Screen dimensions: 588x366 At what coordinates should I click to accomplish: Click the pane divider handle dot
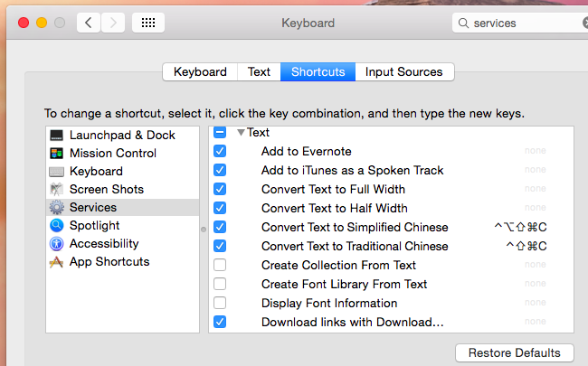click(204, 230)
